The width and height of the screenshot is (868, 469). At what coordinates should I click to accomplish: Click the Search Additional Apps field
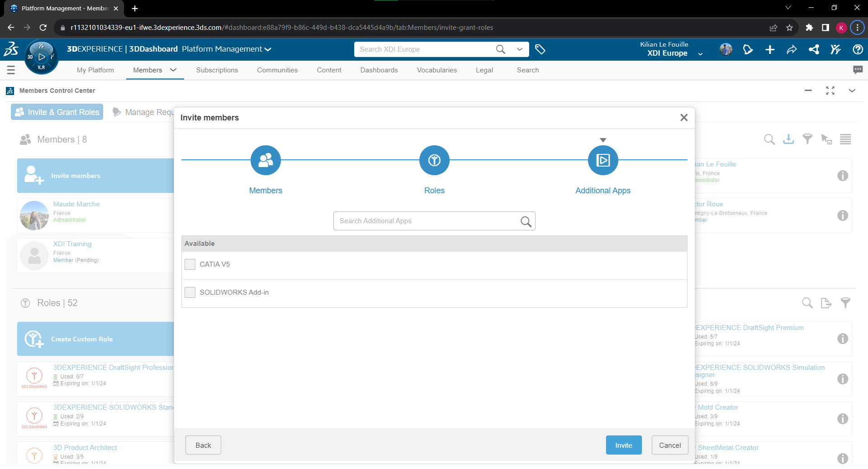pyautogui.click(x=427, y=221)
